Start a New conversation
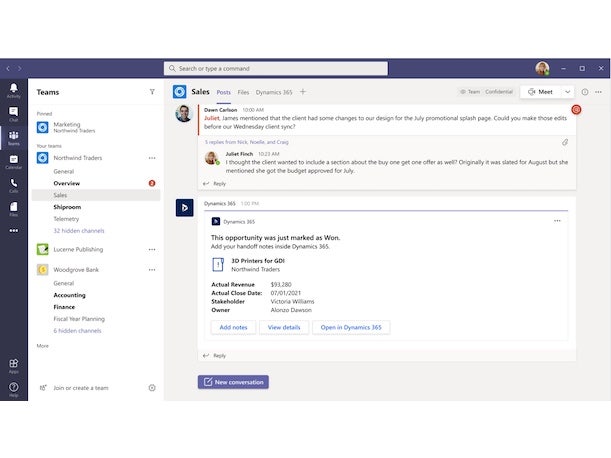Image resolution: width=611 pixels, height=458 pixels. click(x=233, y=382)
